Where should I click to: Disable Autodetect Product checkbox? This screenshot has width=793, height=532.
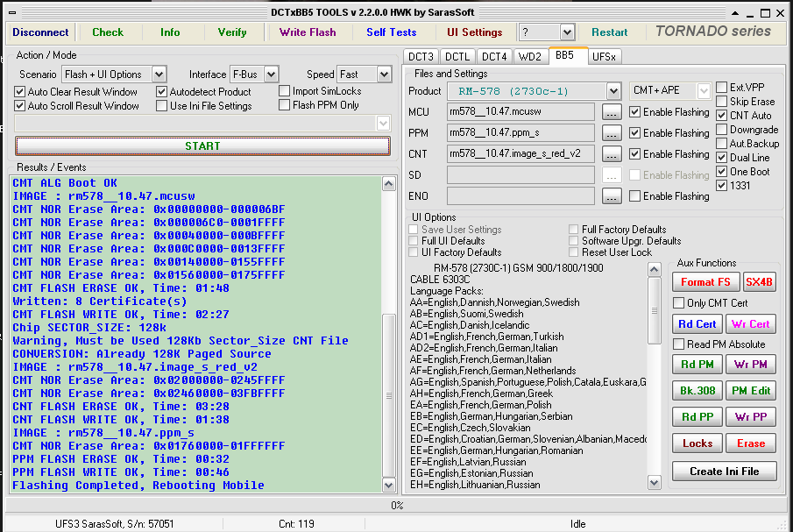tap(161, 92)
